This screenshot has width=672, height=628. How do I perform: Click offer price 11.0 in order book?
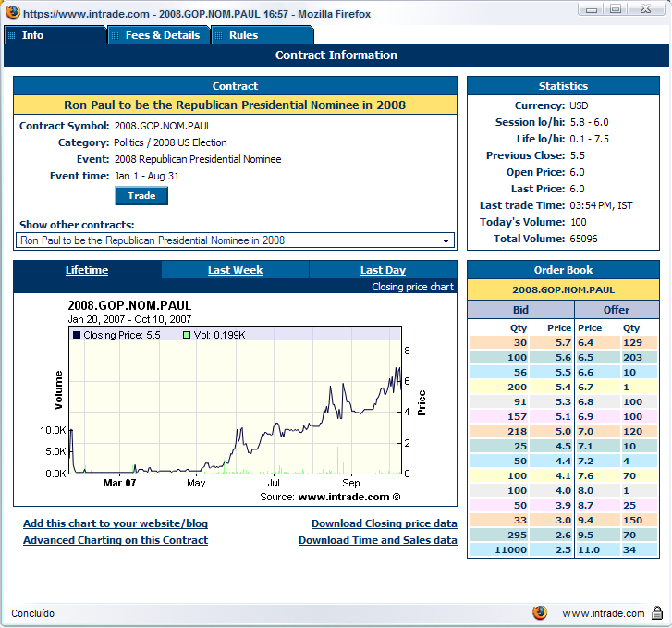(589, 550)
